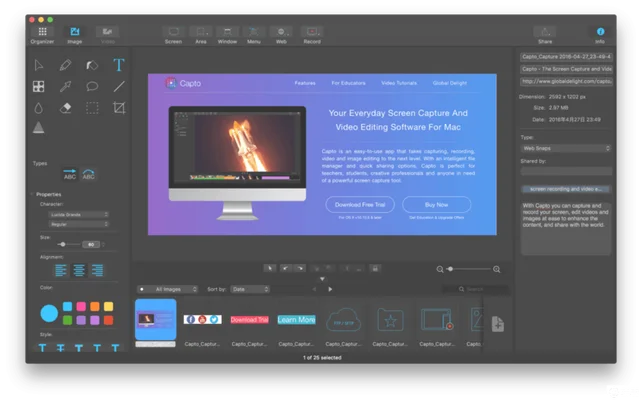Pick the pink color swatch
The image size is (642, 400).
tap(81, 306)
